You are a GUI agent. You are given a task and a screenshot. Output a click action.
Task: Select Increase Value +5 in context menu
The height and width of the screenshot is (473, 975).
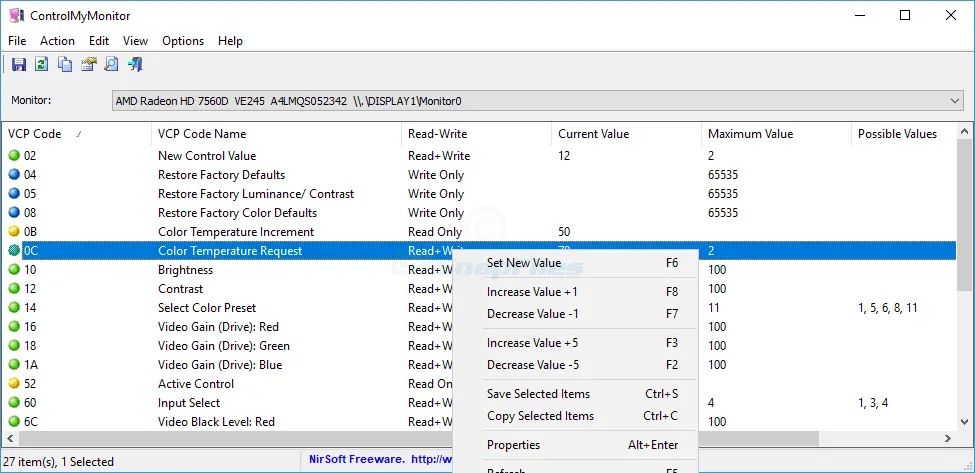coord(532,343)
